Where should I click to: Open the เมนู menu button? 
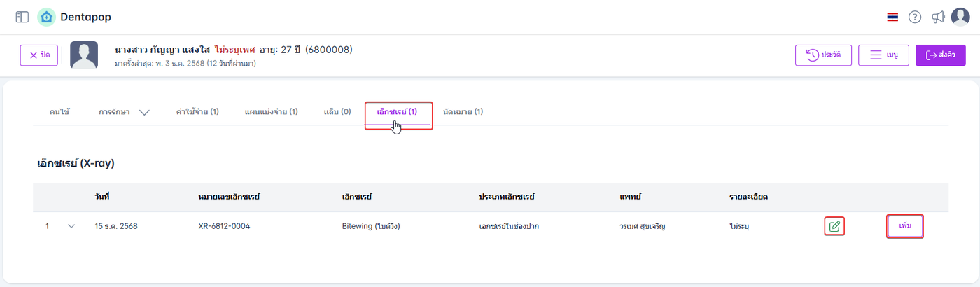pos(883,55)
